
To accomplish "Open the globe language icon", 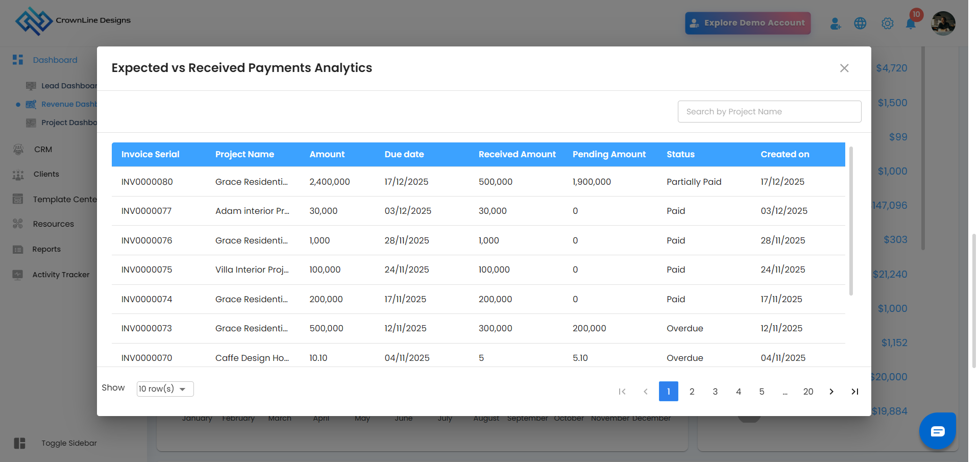I will coord(860,23).
